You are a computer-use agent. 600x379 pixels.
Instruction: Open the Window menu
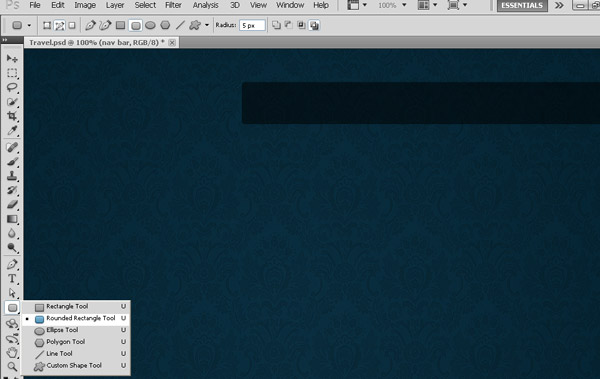pos(290,5)
